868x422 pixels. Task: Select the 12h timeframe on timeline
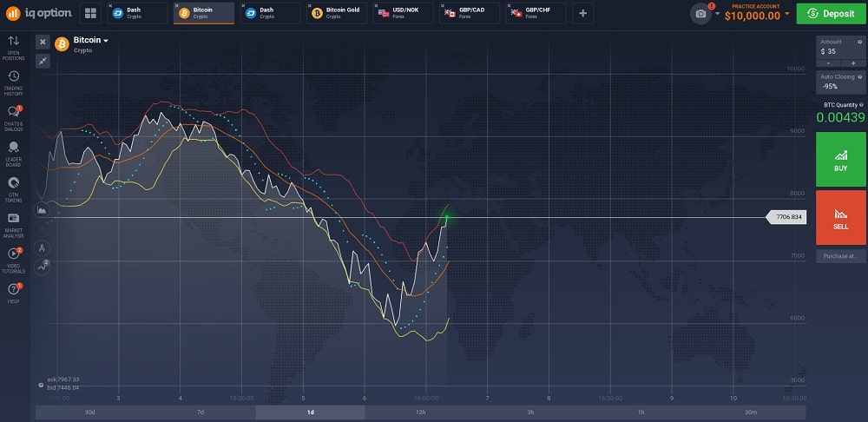point(420,412)
